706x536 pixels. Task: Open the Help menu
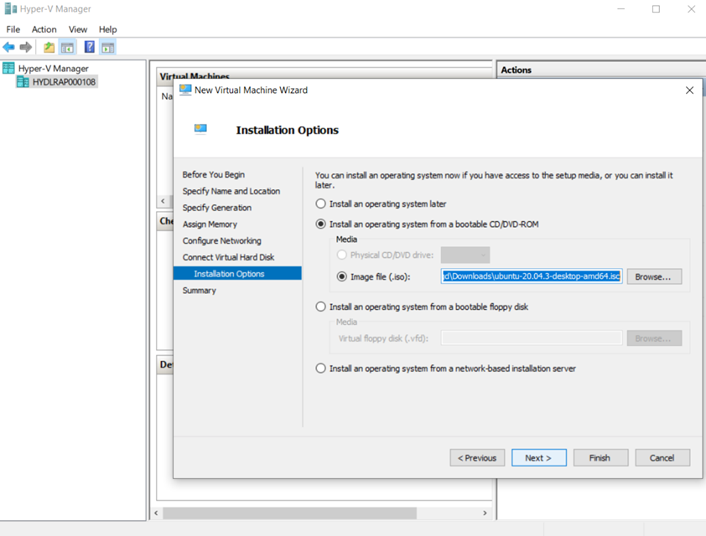pos(108,29)
